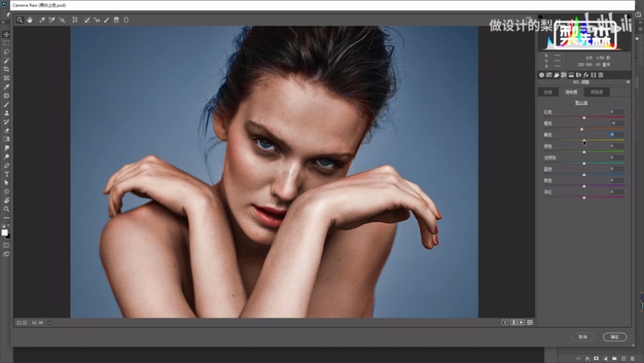Viewport: 644px width, 363px height.
Task: Switch to the 色相 (Hue) tab
Action: pos(548,92)
